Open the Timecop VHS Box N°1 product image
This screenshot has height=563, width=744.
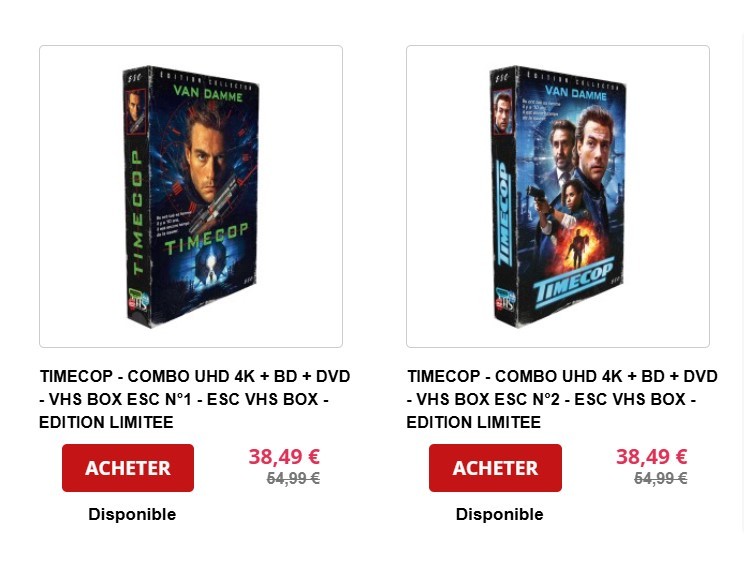pos(191,196)
